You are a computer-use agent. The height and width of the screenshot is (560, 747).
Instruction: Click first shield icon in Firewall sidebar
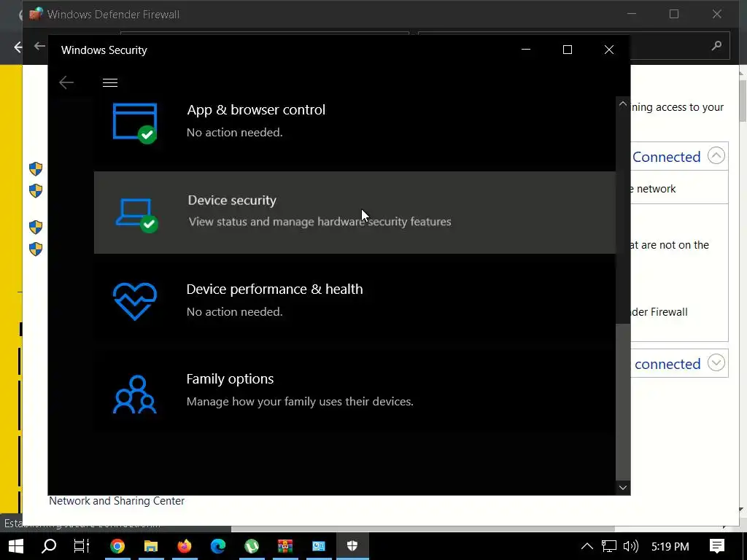click(x=36, y=168)
